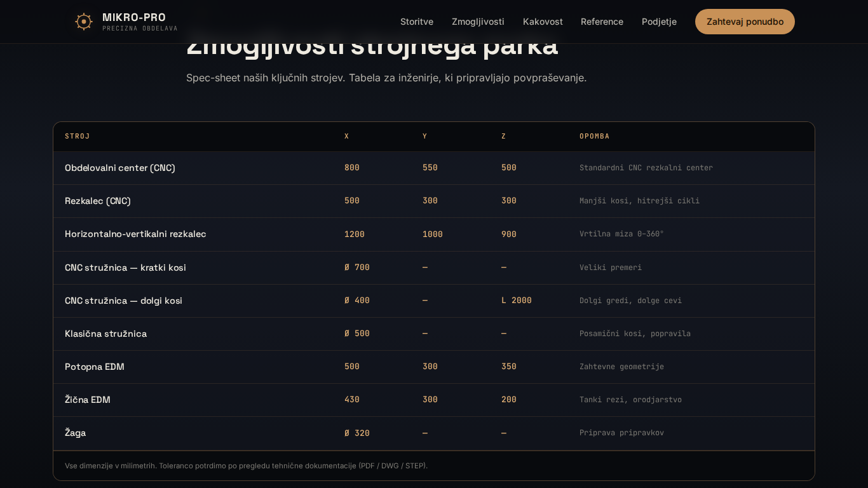Navigate to the Reference page
This screenshot has height=488, width=868.
(x=602, y=22)
